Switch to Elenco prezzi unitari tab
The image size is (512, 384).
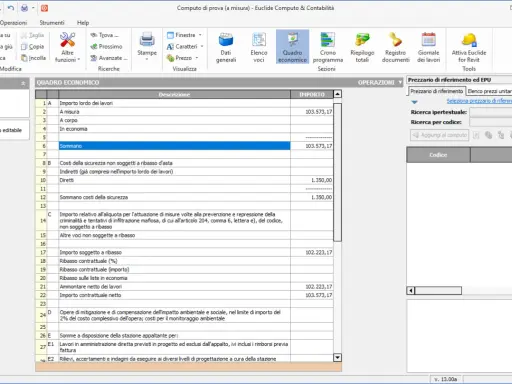coord(489,91)
